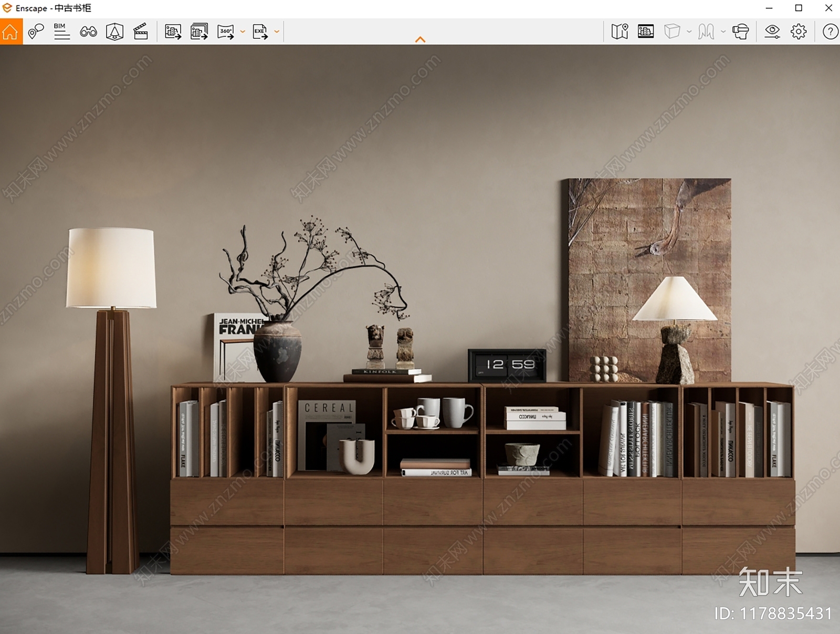Open the mini Map icon
This screenshot has width=840, height=634.
[x=619, y=32]
